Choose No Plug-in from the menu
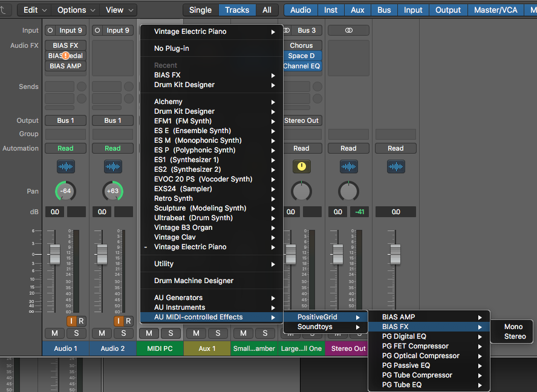The image size is (537, 392). 211,48
